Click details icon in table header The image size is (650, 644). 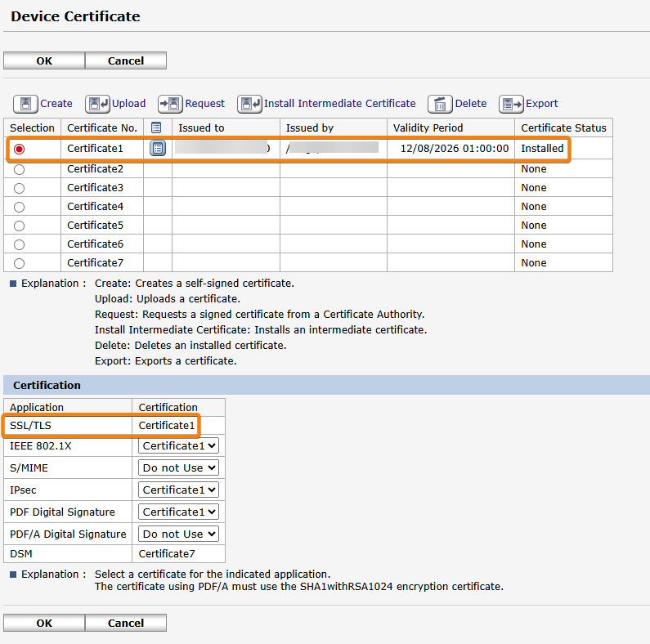(x=157, y=127)
